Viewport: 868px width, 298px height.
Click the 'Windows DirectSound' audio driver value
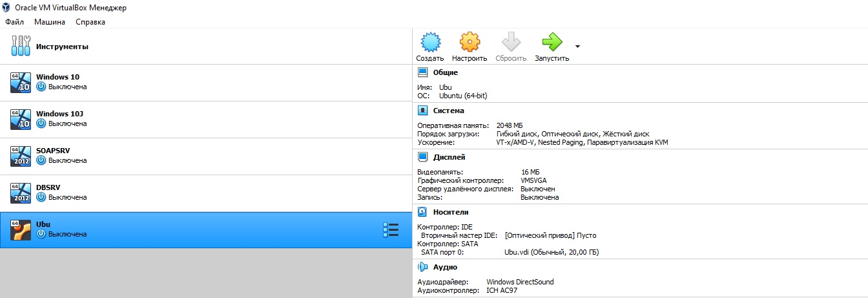(x=520, y=282)
